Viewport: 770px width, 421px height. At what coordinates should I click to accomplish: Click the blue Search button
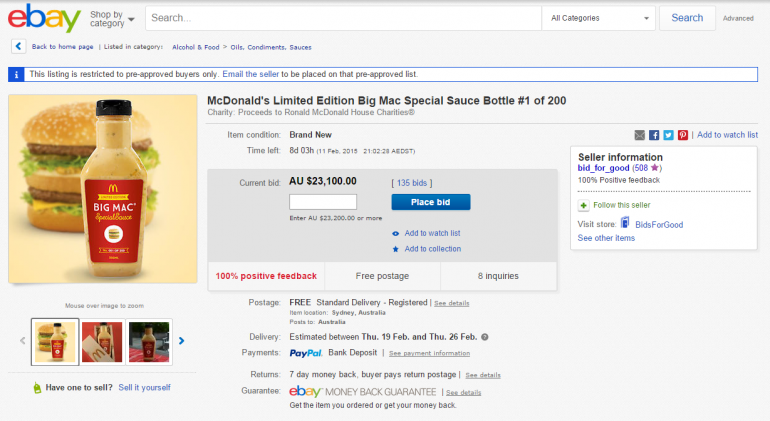[687, 18]
